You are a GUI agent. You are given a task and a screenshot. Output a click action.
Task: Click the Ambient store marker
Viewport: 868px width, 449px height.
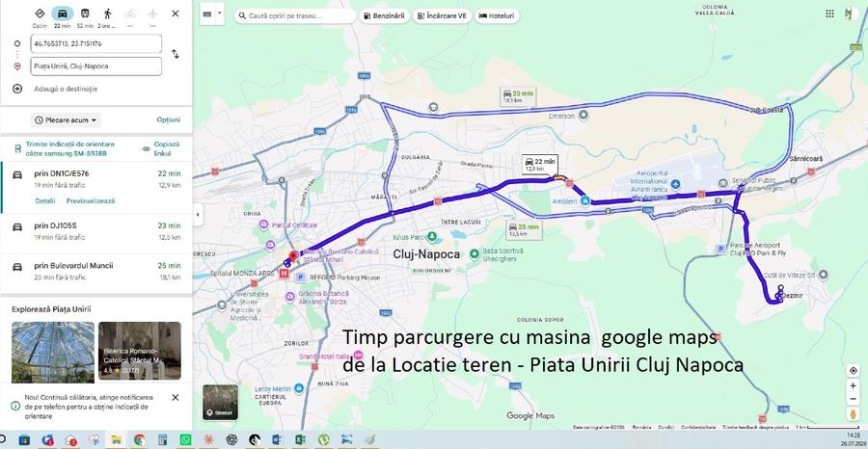[x=585, y=200]
